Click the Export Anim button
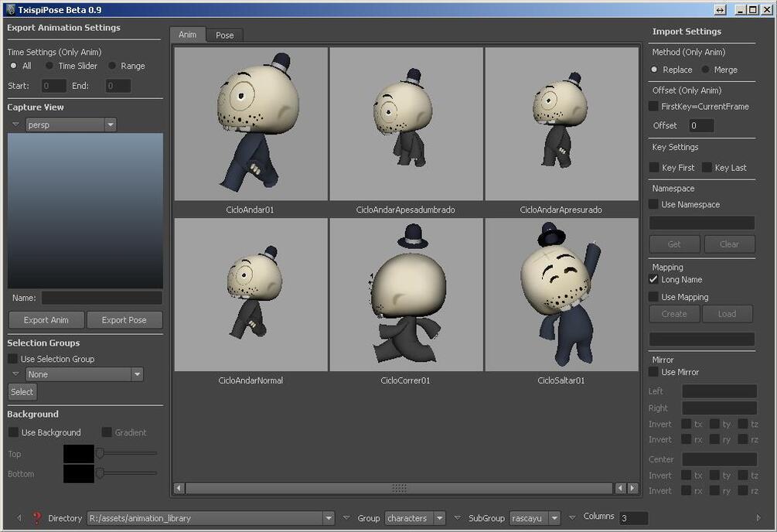The width and height of the screenshot is (777, 532). [x=46, y=320]
